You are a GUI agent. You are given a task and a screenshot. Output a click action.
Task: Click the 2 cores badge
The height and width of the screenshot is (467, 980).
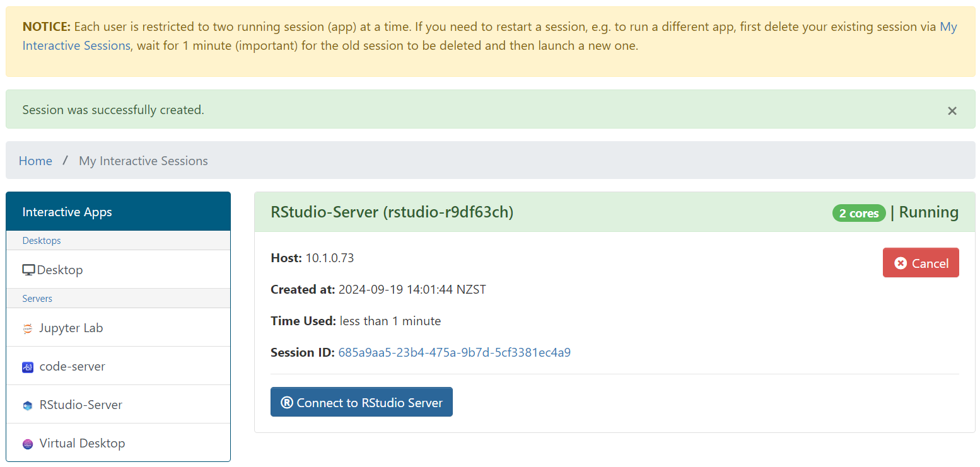(x=858, y=213)
